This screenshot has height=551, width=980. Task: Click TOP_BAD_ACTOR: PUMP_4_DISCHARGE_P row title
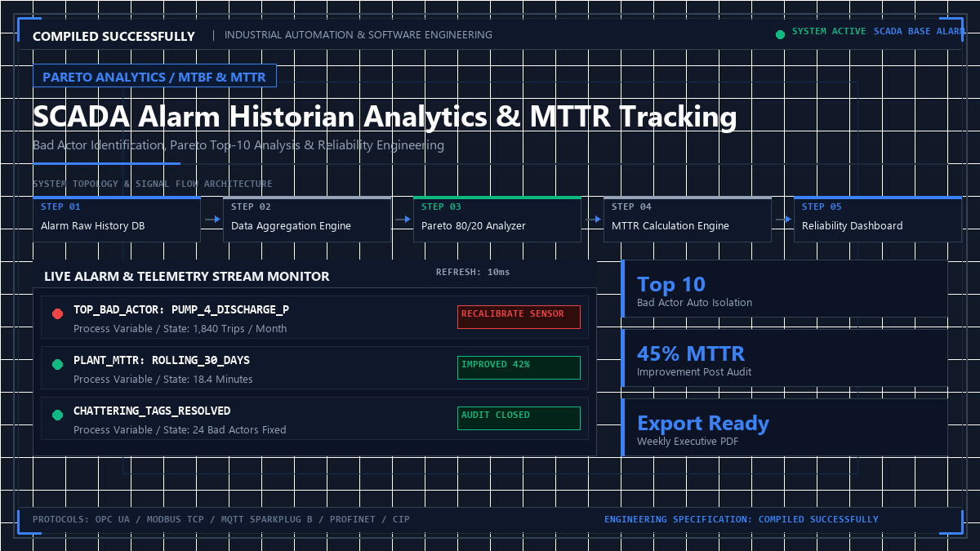(181, 310)
